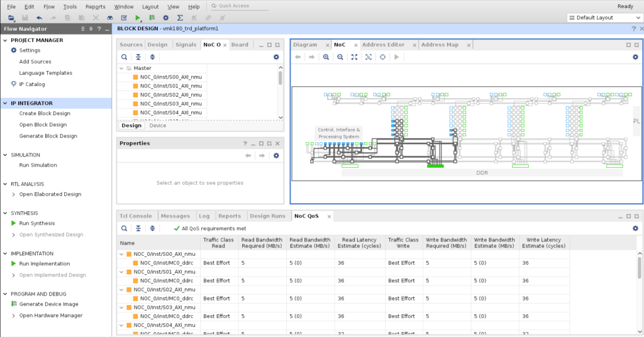The image size is (644, 337).
Task: Open the Default Layout dropdown
Action: click(x=604, y=18)
